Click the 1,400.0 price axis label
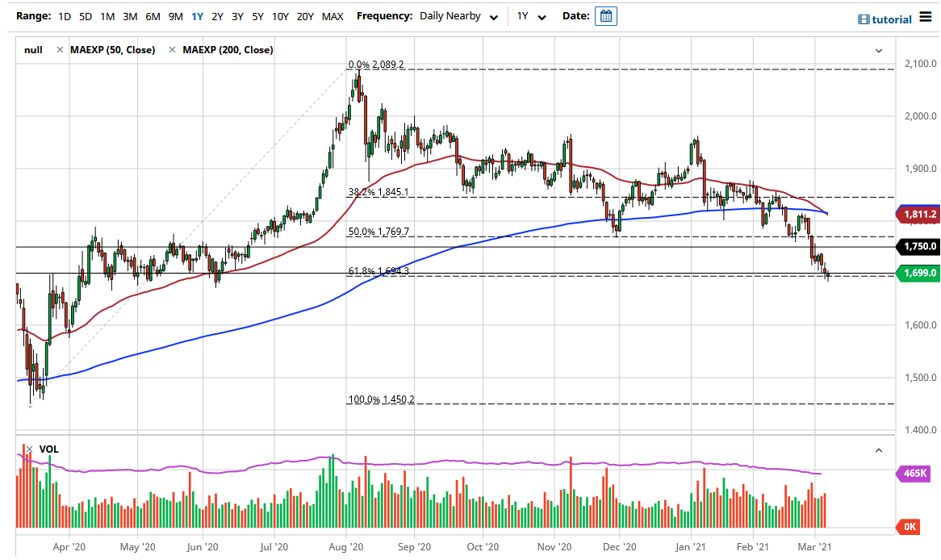Viewport: 941px width, 560px height. point(920,430)
